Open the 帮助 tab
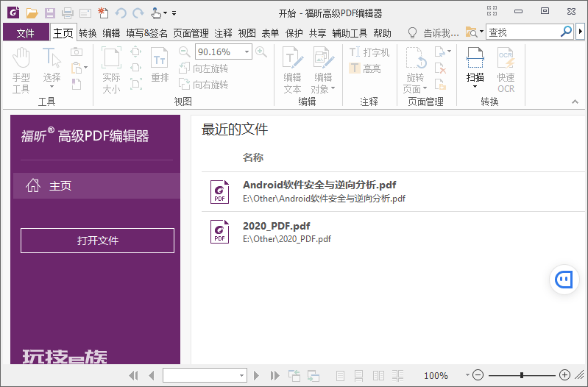Screen dimensions: 588x387 pyautogui.click(x=382, y=33)
